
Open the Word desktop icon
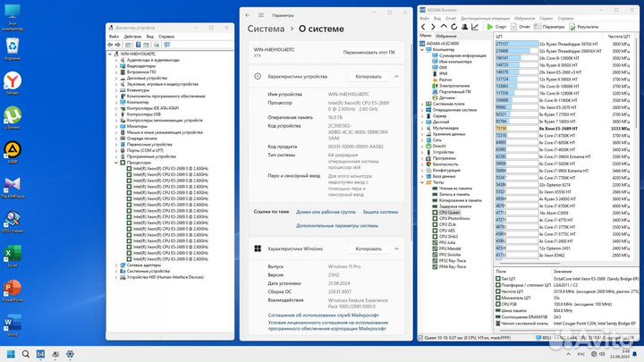point(13,325)
